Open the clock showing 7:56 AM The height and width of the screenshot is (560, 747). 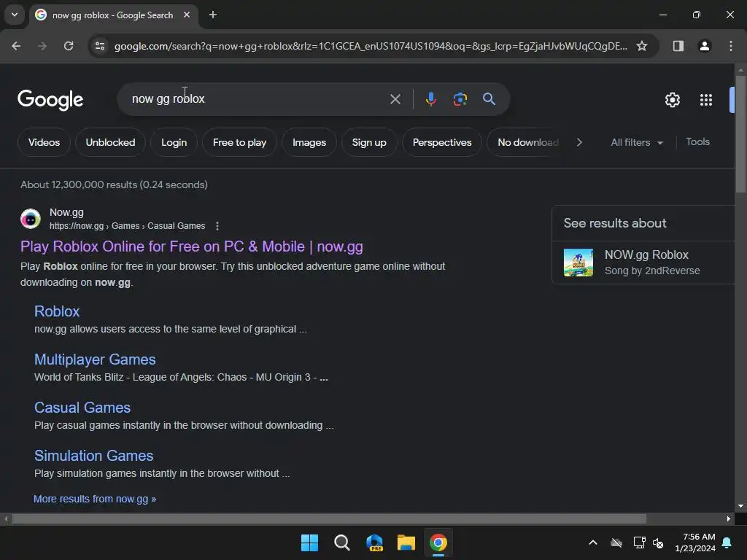coord(695,542)
